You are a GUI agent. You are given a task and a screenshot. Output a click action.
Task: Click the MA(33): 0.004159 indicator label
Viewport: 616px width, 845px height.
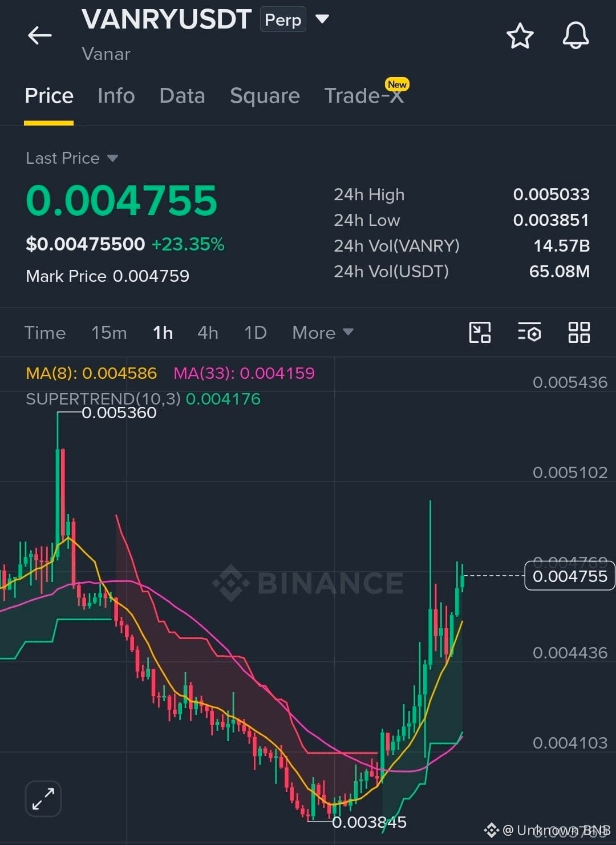244,373
